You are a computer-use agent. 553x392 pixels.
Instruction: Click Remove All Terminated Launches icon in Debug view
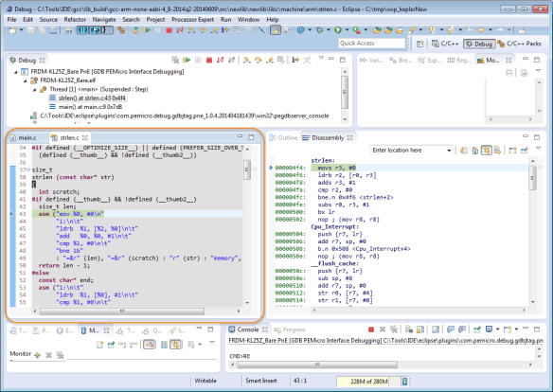point(175,60)
